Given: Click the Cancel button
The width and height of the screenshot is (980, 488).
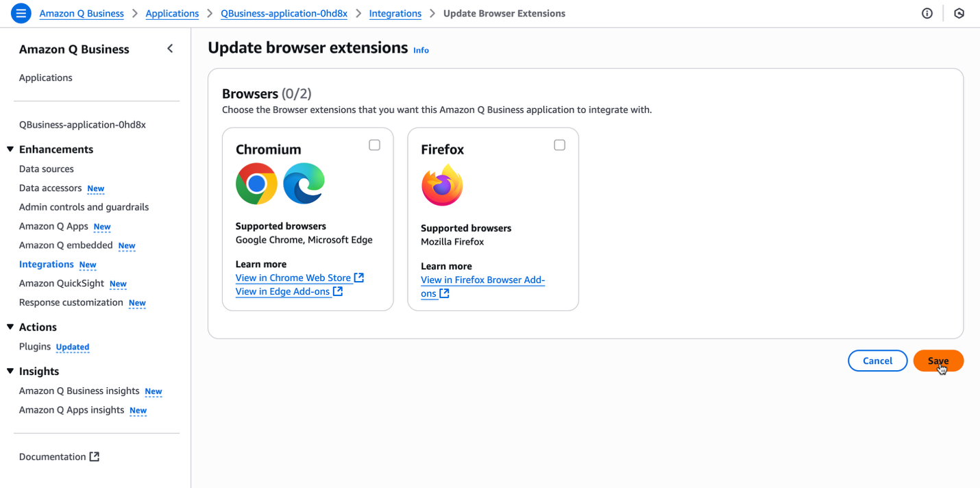Looking at the screenshot, I should click(877, 361).
